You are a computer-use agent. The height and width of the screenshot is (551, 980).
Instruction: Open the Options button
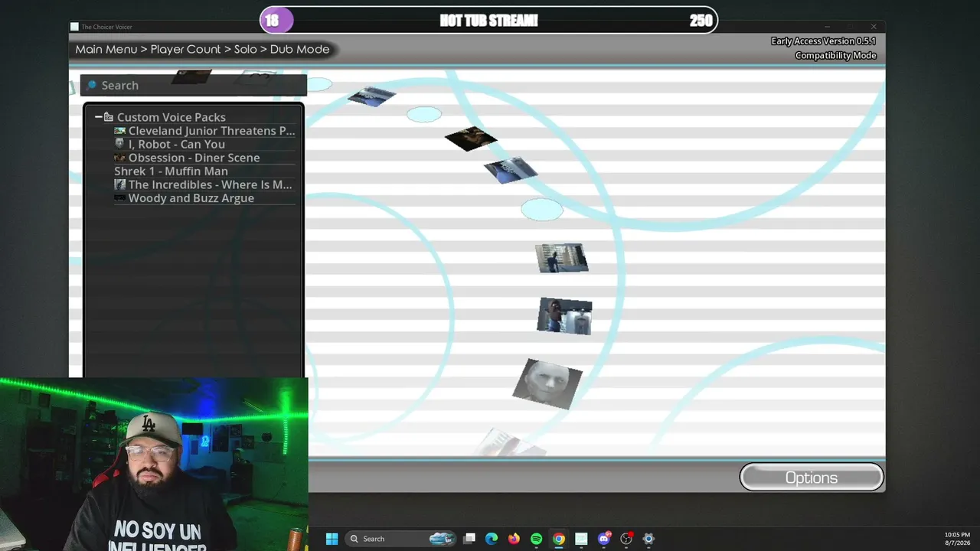pos(812,478)
